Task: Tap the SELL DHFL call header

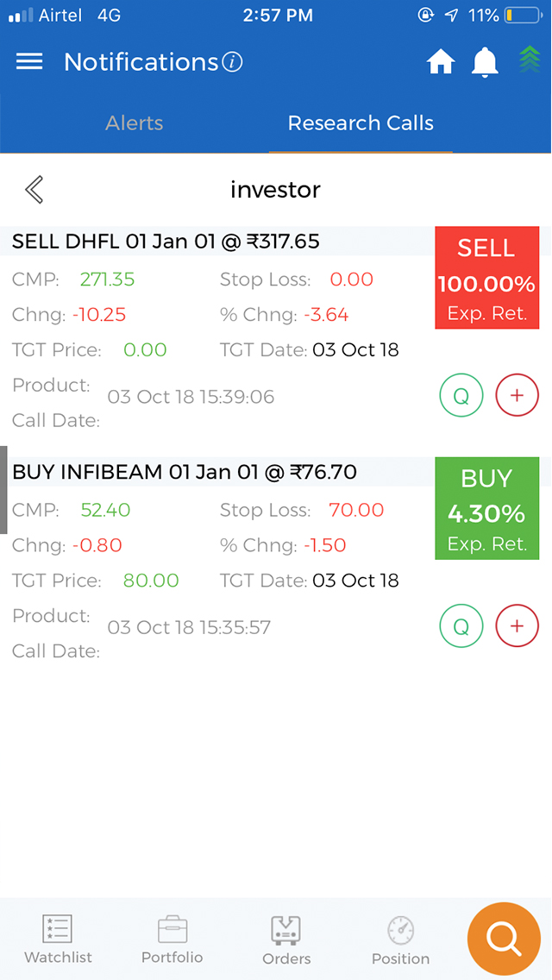Action: click(166, 242)
